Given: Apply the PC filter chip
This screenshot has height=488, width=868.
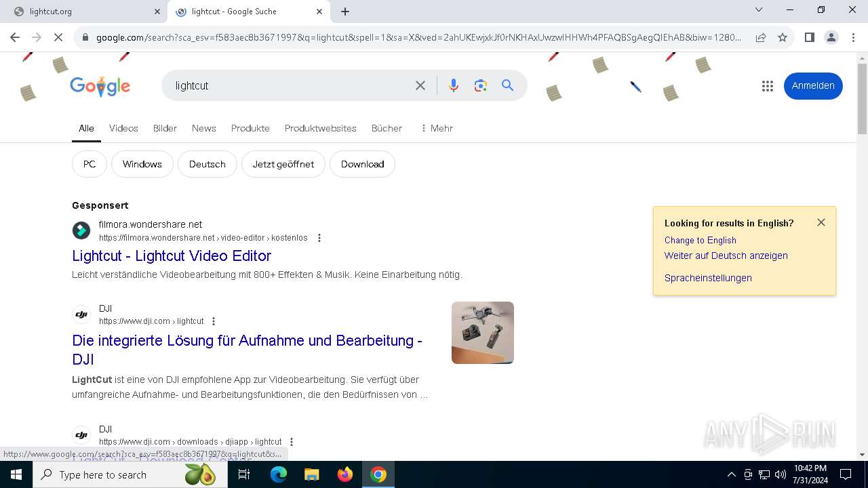Looking at the screenshot, I should tap(90, 164).
